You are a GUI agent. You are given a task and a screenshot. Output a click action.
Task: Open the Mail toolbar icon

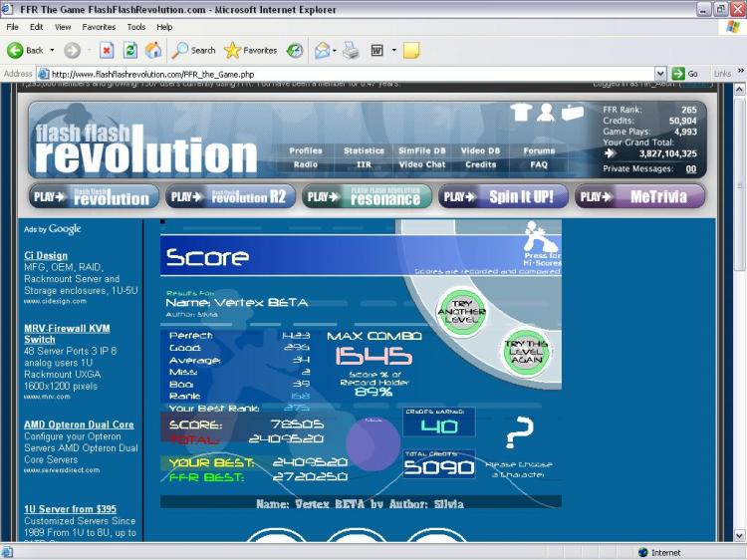(x=322, y=50)
